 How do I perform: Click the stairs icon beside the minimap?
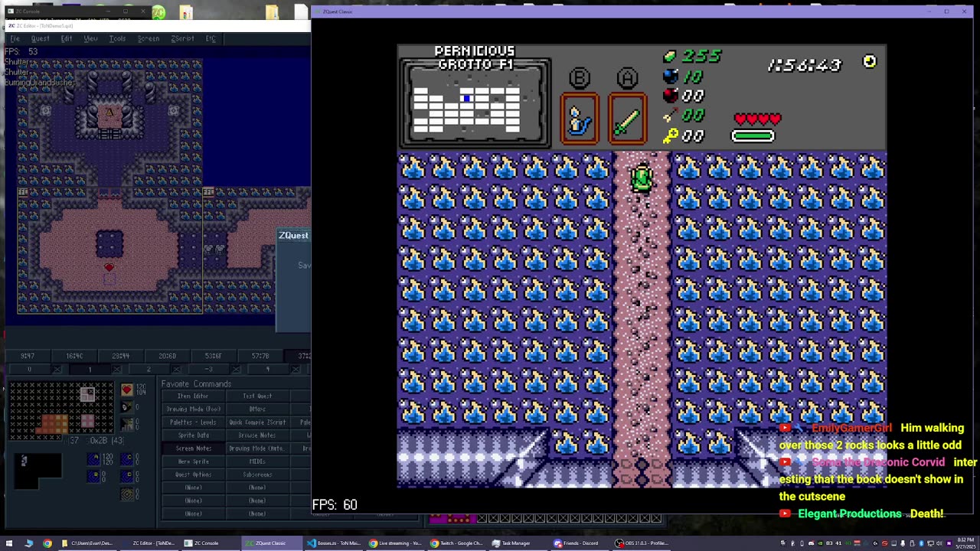[x=127, y=424]
